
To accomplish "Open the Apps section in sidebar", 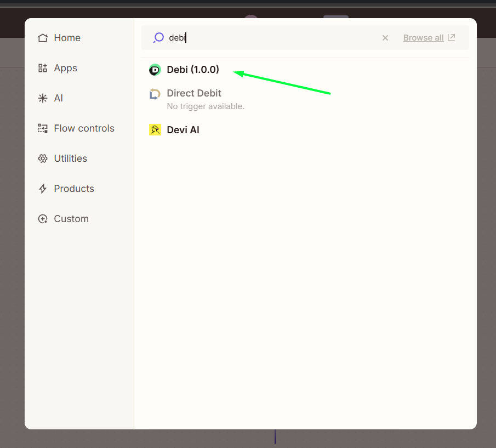I will 58,68.
